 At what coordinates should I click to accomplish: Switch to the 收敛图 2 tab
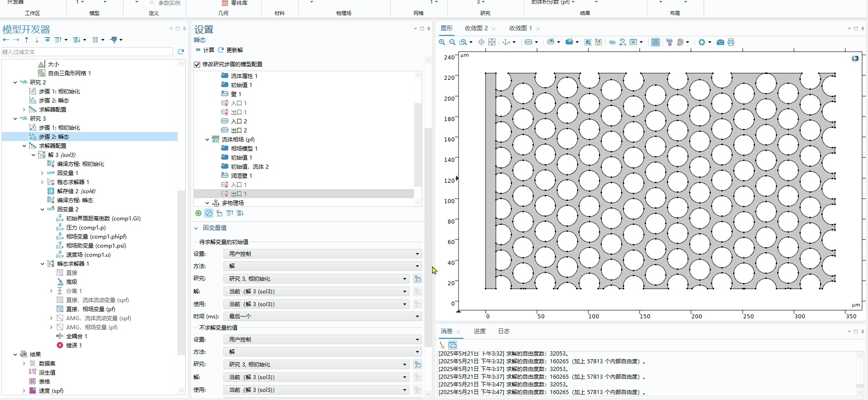point(476,28)
